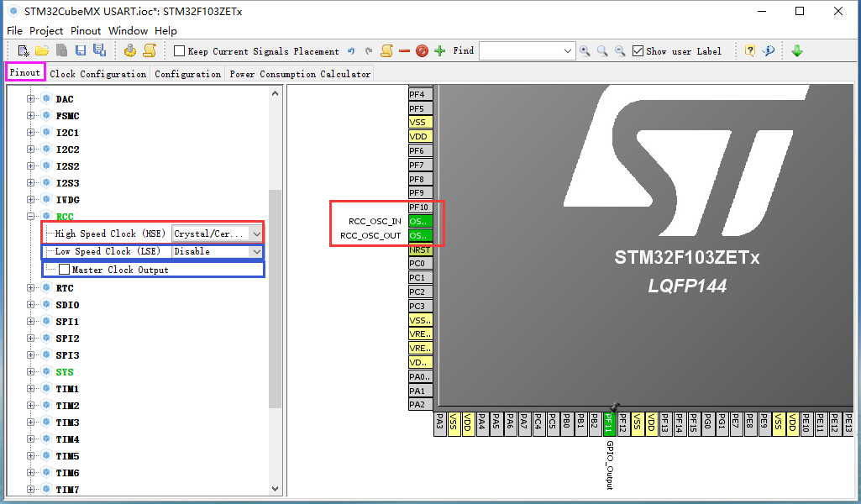Open the Power Consumption Calculator tab
Screen dimensions: 861x504
tap(300, 74)
